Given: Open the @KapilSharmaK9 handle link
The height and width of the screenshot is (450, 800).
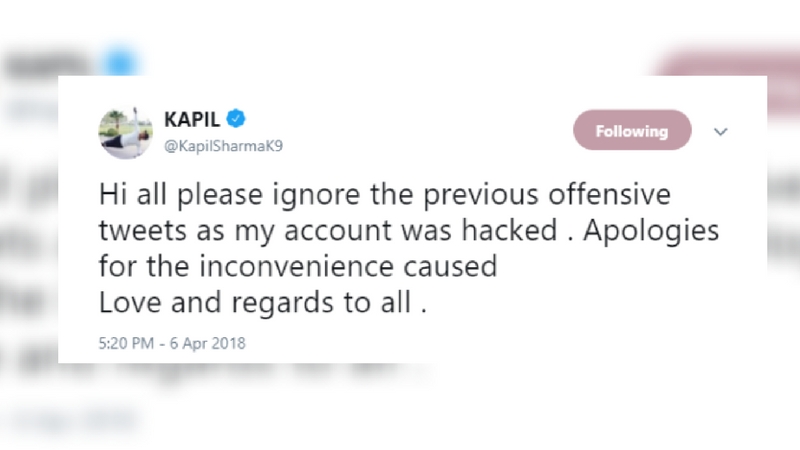Looking at the screenshot, I should 216,146.
